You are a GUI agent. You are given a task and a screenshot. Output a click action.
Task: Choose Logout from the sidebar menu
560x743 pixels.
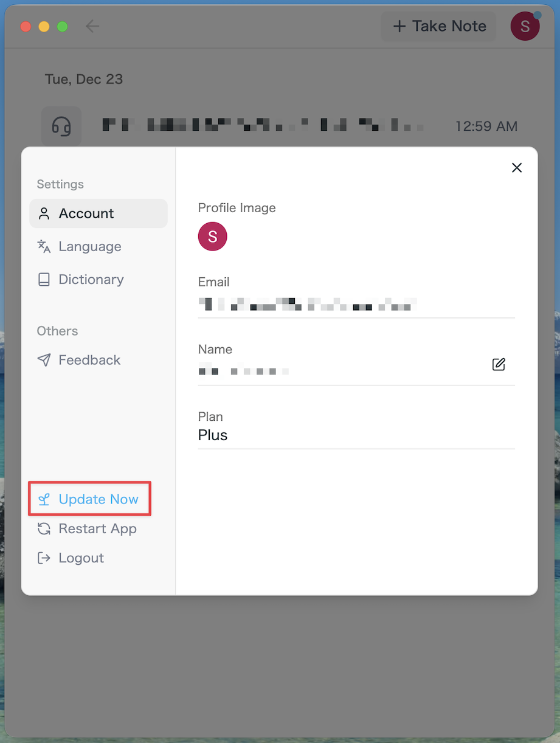[80, 558]
